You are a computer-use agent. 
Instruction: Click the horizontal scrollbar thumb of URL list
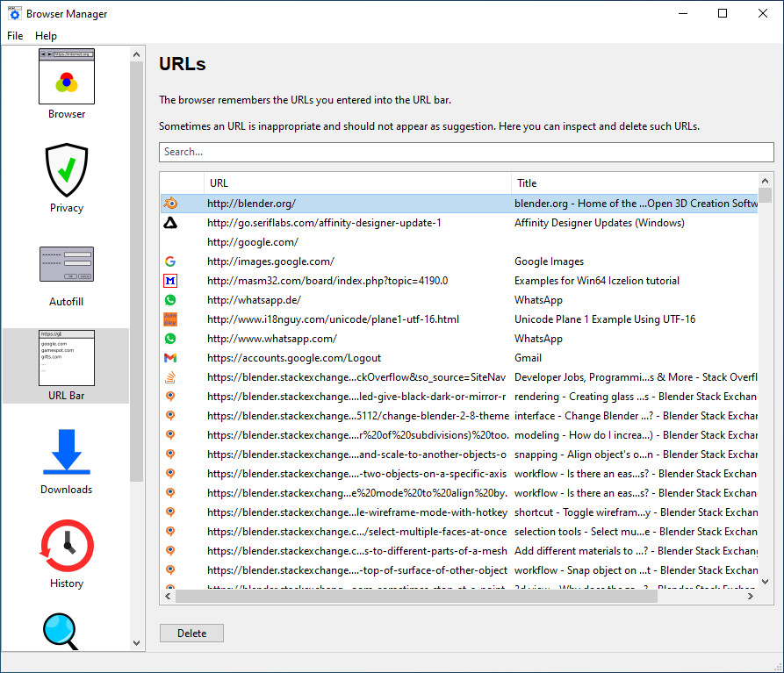(x=416, y=596)
